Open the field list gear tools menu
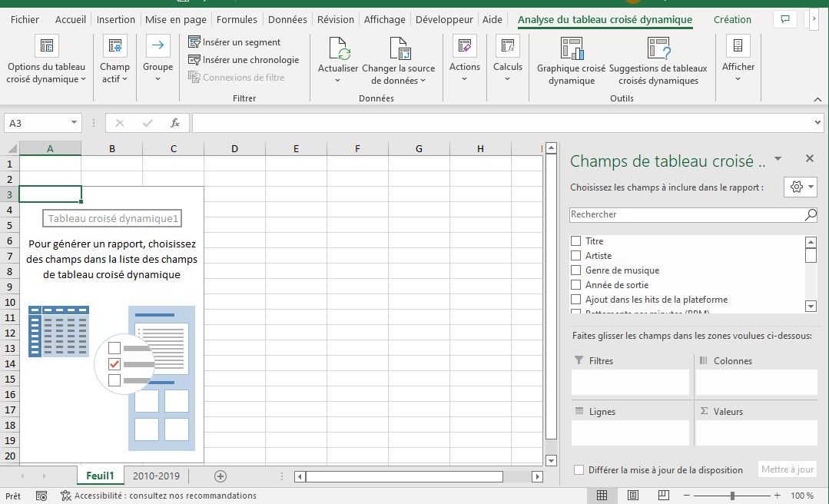Image resolution: width=829 pixels, height=504 pixels. coord(801,187)
